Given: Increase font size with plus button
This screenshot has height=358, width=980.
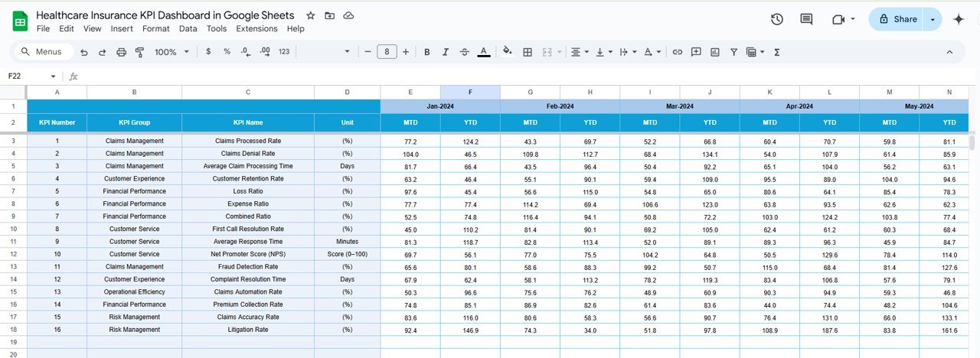Looking at the screenshot, I should pos(406,52).
